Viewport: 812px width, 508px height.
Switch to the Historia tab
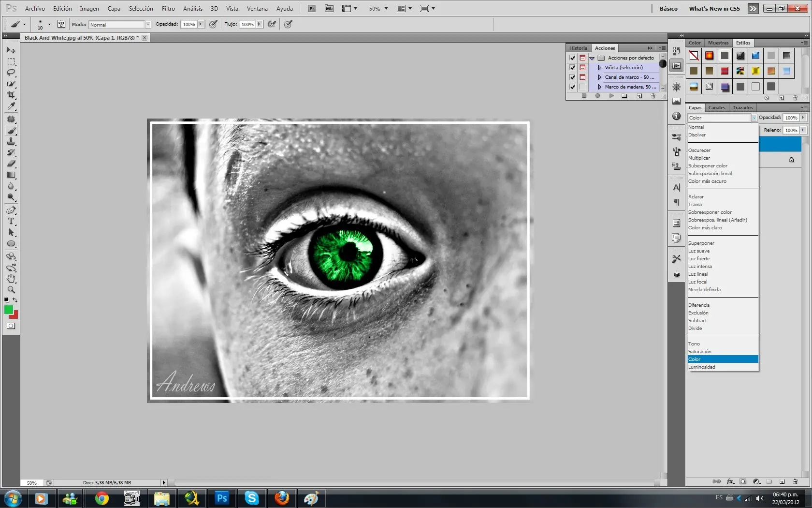(x=578, y=48)
